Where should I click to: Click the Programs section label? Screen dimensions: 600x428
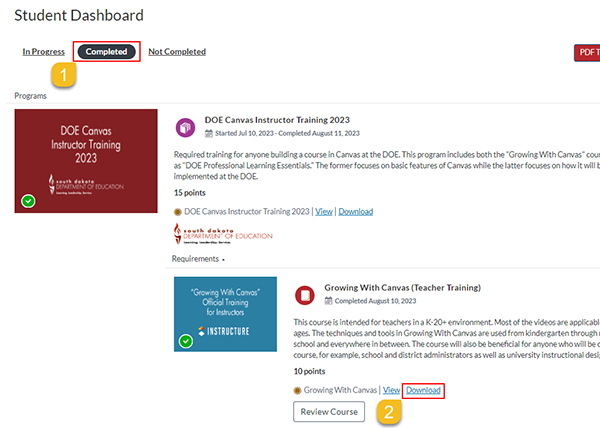31,96
